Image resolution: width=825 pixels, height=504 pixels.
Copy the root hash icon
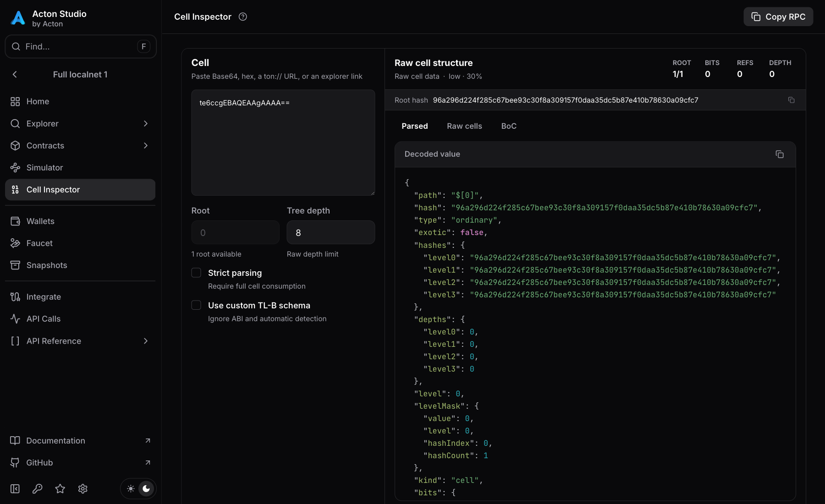coord(791,100)
